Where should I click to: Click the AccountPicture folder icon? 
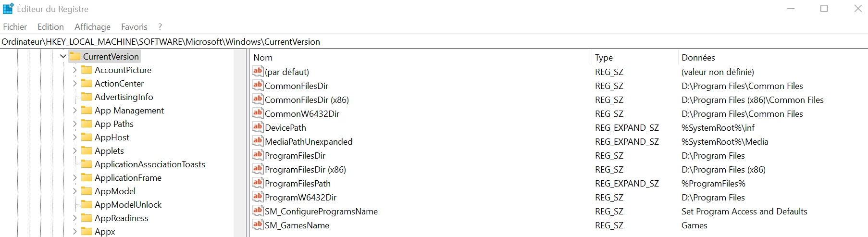pyautogui.click(x=87, y=70)
